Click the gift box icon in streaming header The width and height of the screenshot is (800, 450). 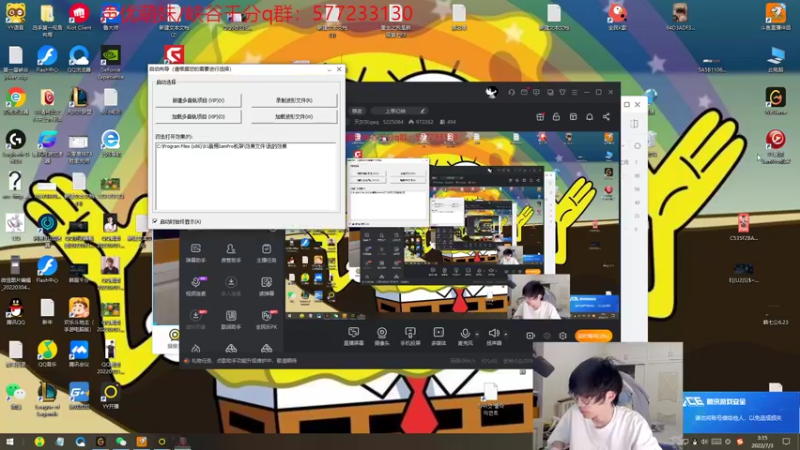click(x=540, y=117)
